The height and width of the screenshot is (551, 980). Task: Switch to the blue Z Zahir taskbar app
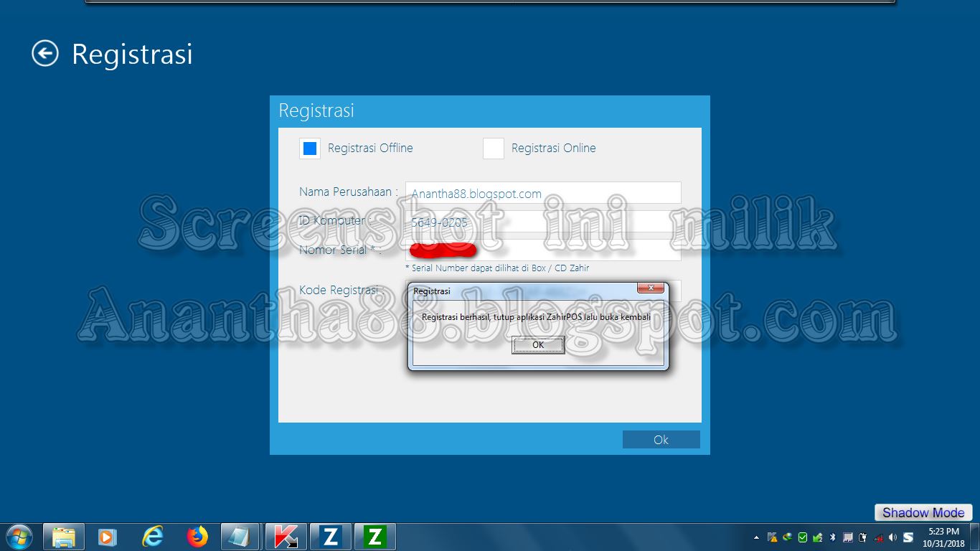(x=330, y=537)
